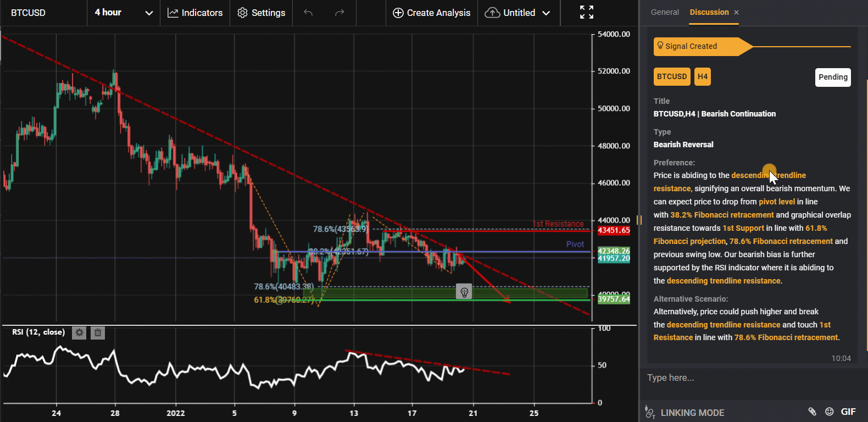Click the redo arrow icon
The image size is (868, 422).
(x=340, y=13)
